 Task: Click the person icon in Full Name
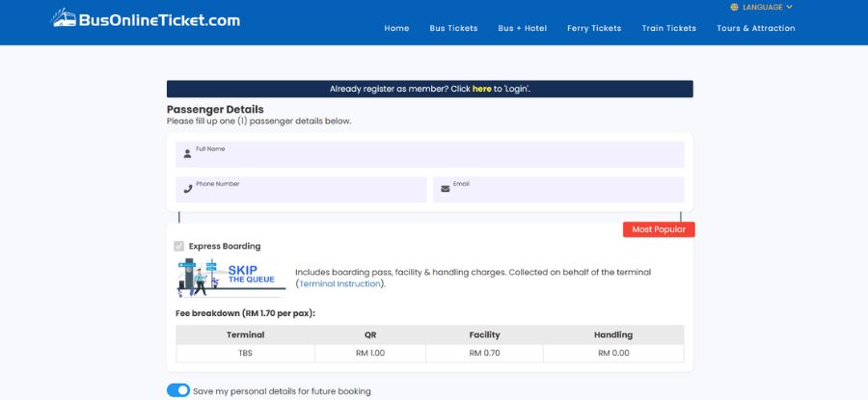[187, 154]
